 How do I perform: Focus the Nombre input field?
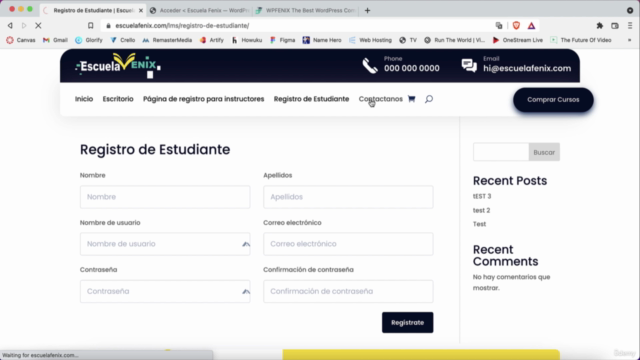tap(165, 197)
